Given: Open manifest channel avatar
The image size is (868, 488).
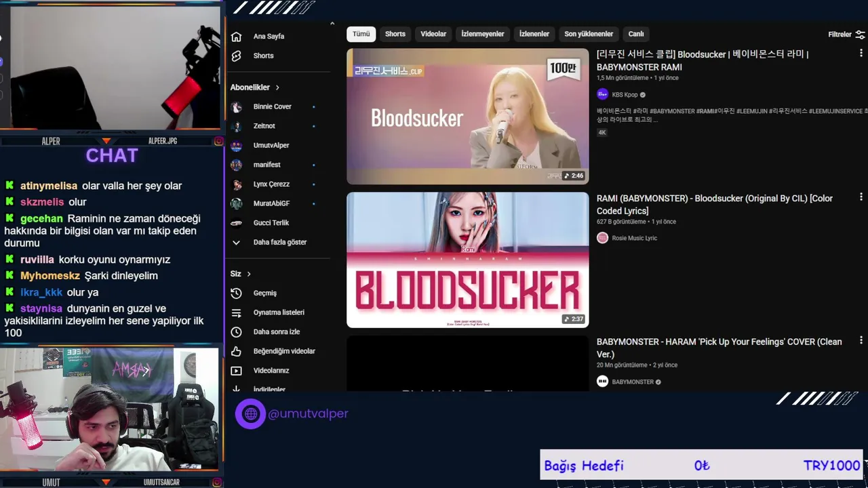Looking at the screenshot, I should coord(236,165).
